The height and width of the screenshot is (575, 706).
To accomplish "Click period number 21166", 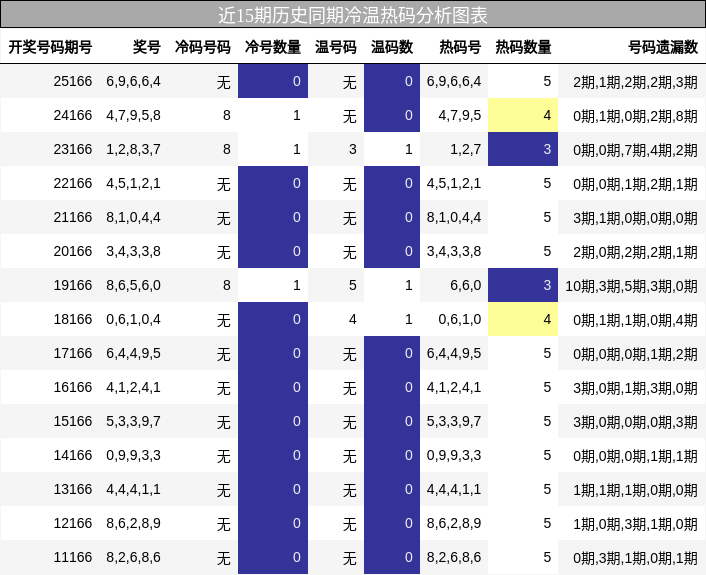I will 72,217.
